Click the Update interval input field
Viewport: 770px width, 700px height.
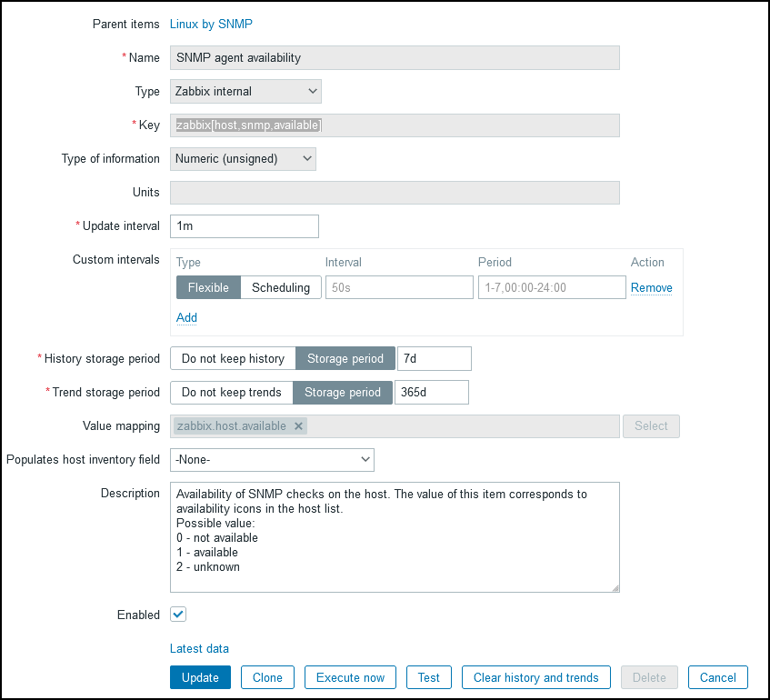pos(244,225)
